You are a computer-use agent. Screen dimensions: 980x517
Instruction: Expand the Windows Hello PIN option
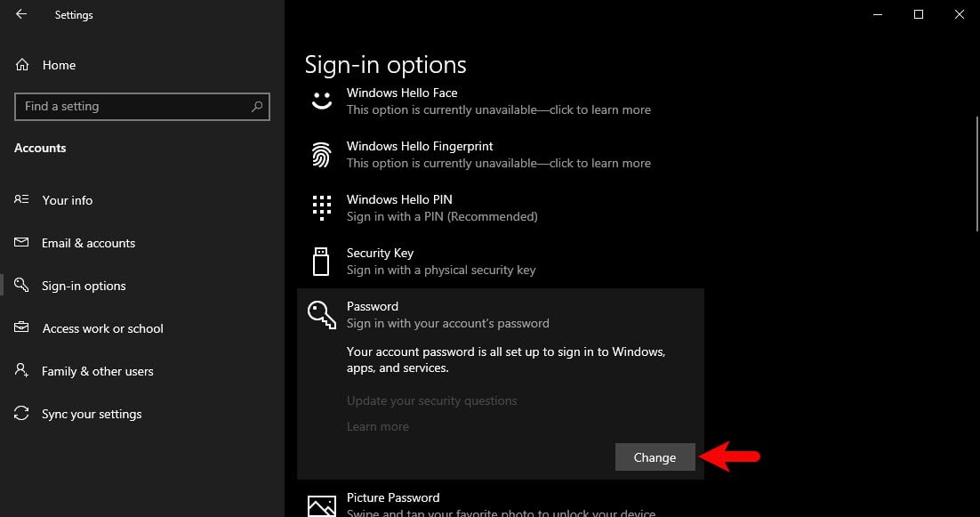pos(501,207)
